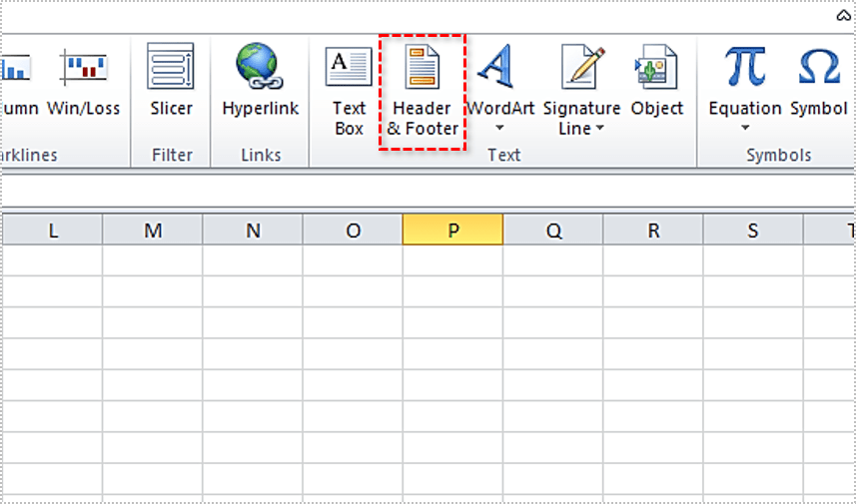Click the WordArt icon

pyautogui.click(x=500, y=68)
